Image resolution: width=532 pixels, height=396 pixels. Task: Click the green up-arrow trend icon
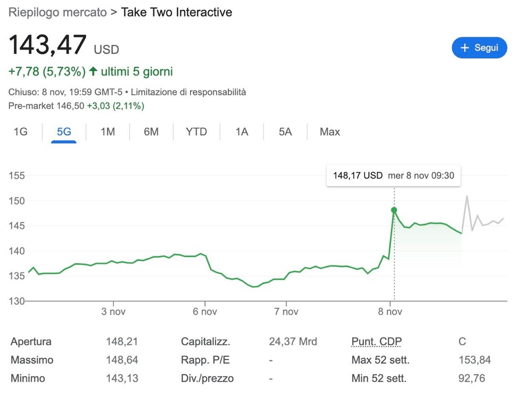94,71
